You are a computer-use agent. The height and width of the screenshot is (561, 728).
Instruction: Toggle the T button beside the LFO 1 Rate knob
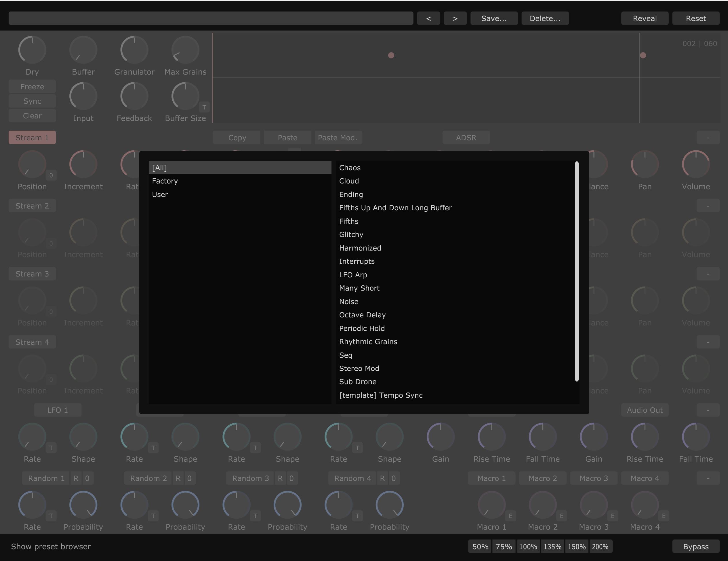[51, 448]
